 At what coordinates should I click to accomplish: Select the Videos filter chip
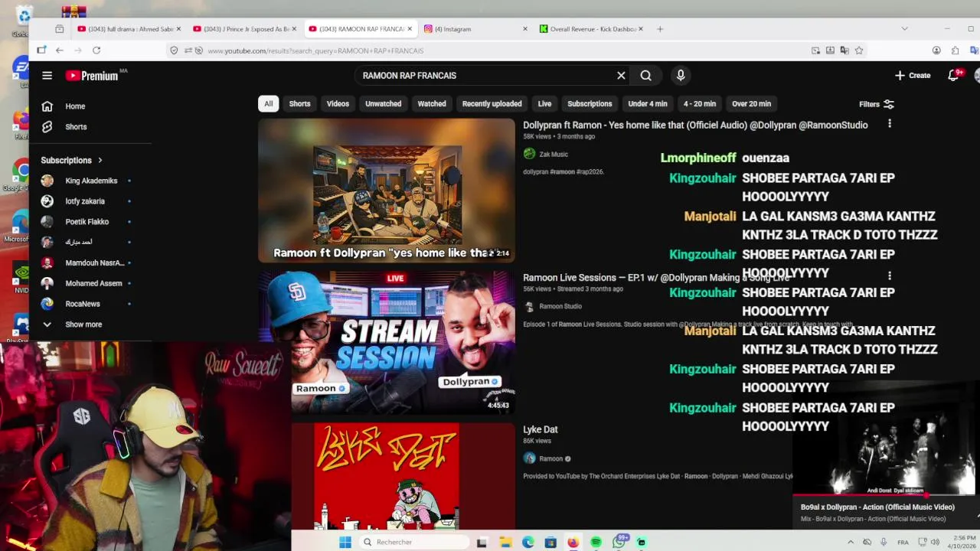click(338, 104)
